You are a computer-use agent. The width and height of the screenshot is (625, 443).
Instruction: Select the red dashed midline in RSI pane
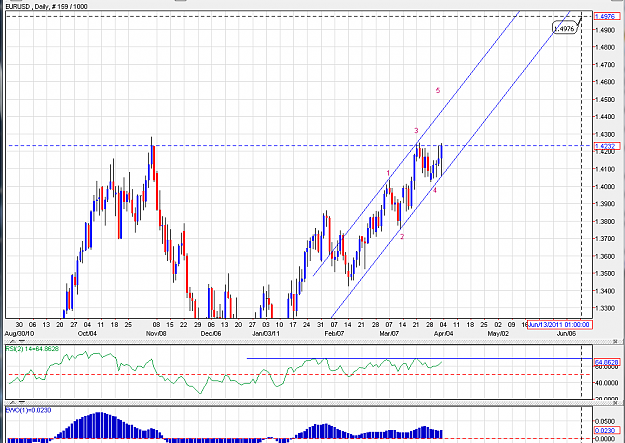coord(299,374)
